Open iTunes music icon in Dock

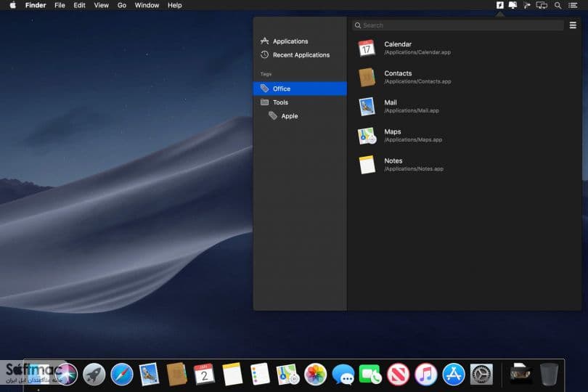[x=426, y=374]
